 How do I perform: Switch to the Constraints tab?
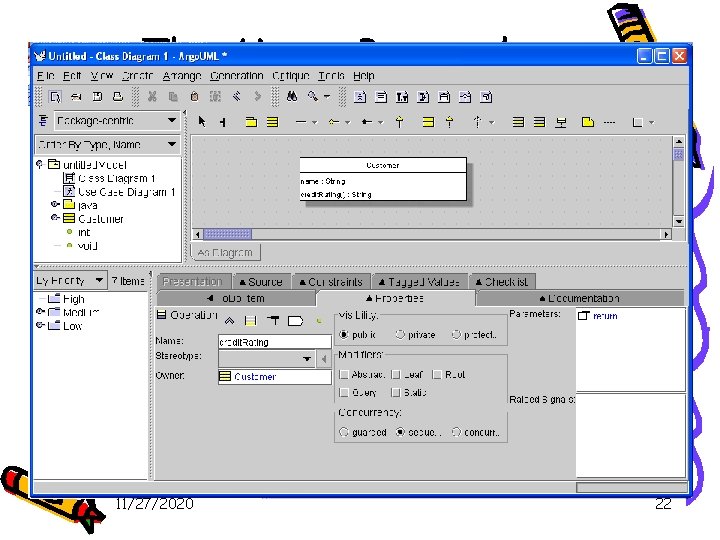point(331,281)
